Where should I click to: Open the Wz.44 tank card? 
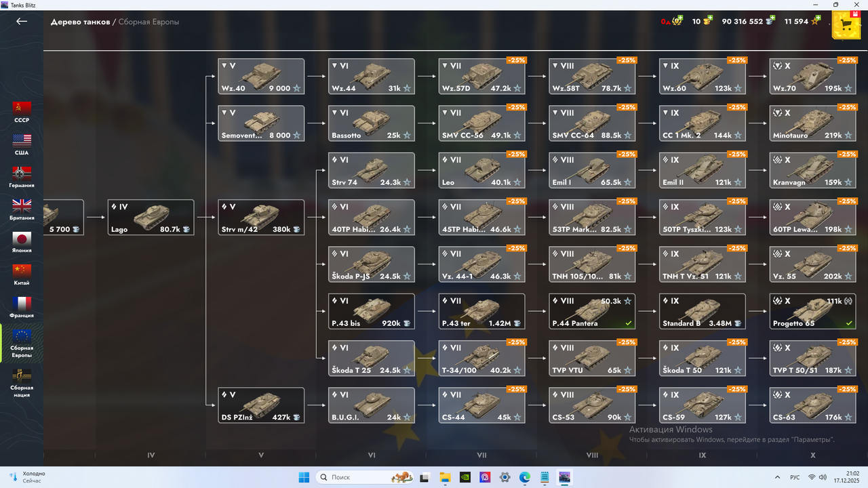tap(372, 77)
